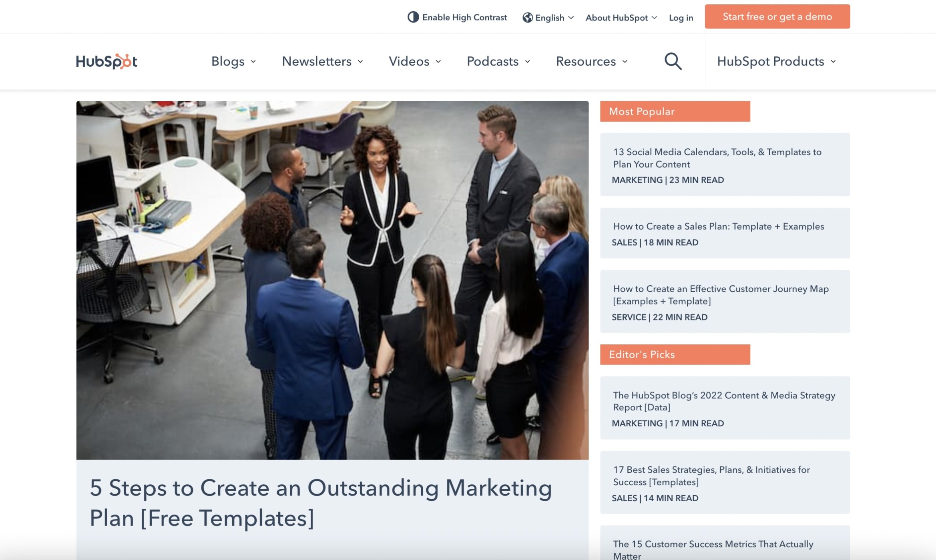Open the 5 Steps Marketing Plan headline
Viewport: 936px width, 560px height.
click(320, 503)
